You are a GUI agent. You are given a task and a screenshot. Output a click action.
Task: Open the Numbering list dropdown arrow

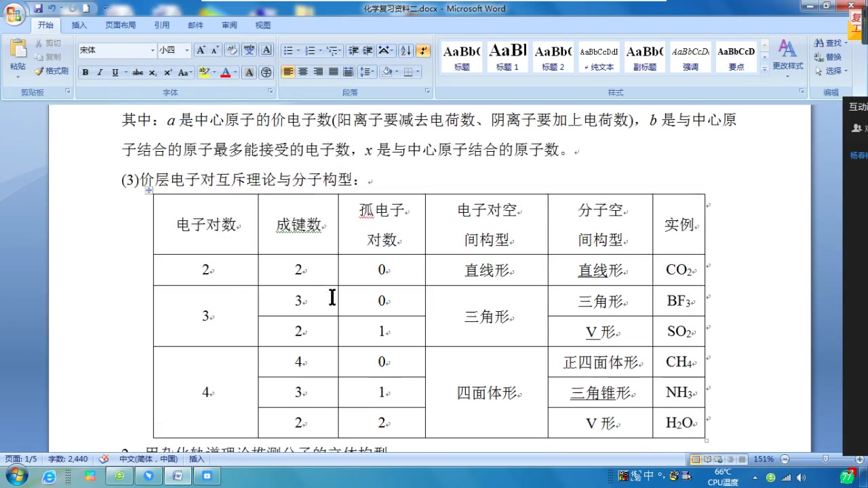[319, 50]
